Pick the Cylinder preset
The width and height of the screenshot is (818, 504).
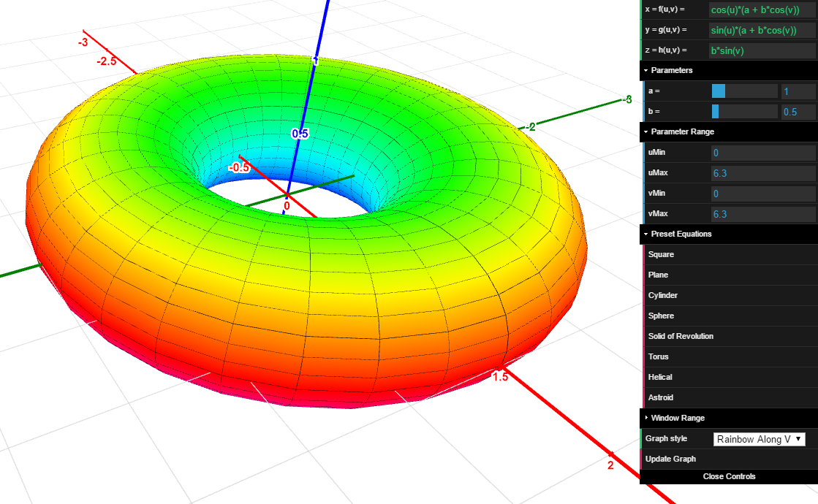663,295
